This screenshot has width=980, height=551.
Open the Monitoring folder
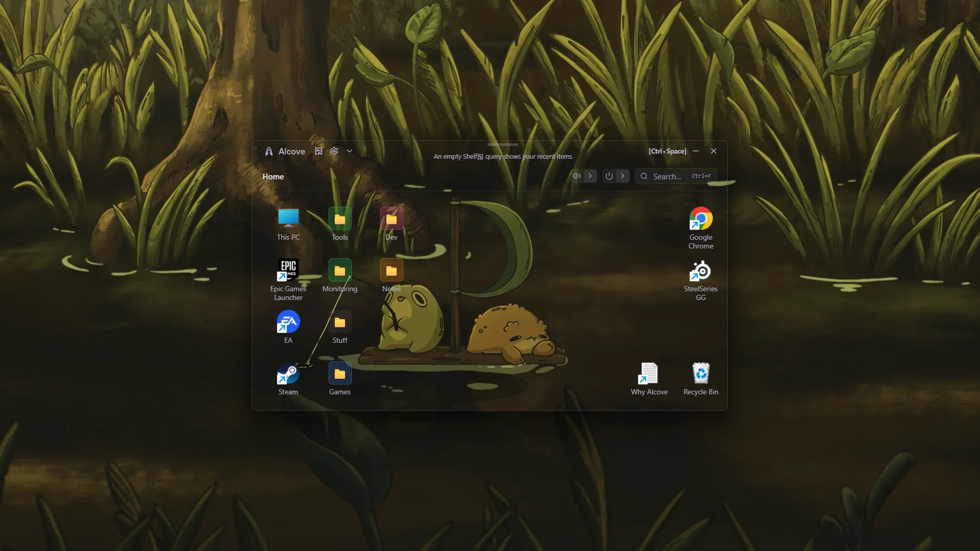click(340, 275)
